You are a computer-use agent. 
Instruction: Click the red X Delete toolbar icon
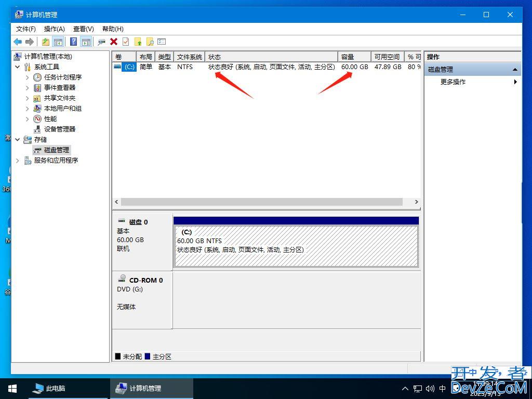[114, 42]
